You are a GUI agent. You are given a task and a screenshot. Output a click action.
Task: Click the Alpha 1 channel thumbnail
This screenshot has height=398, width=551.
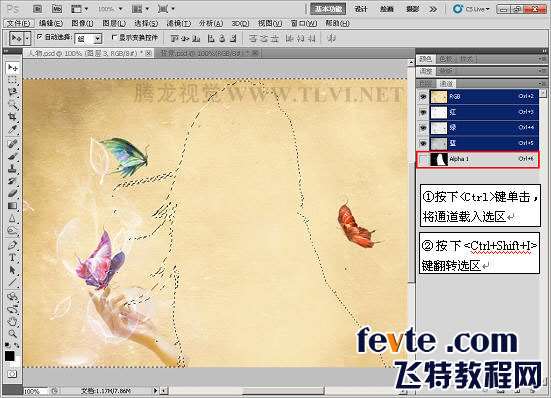[439, 159]
